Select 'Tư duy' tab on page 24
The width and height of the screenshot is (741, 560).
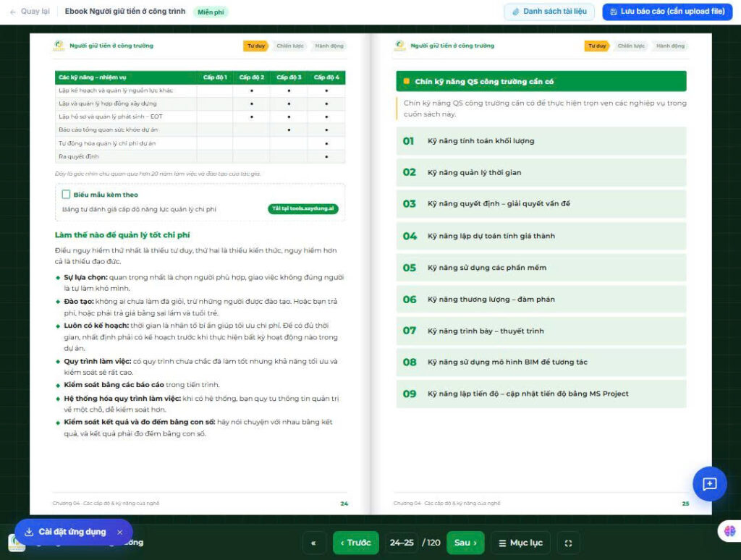point(256,46)
